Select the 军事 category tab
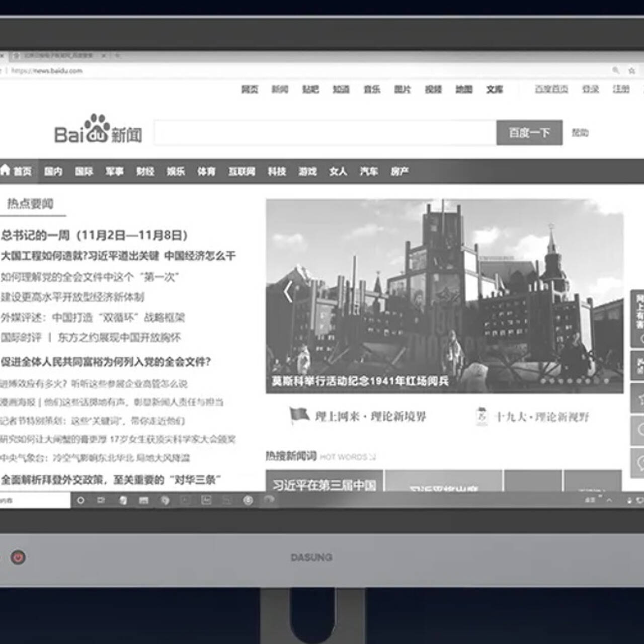The width and height of the screenshot is (644, 644). coord(115,172)
